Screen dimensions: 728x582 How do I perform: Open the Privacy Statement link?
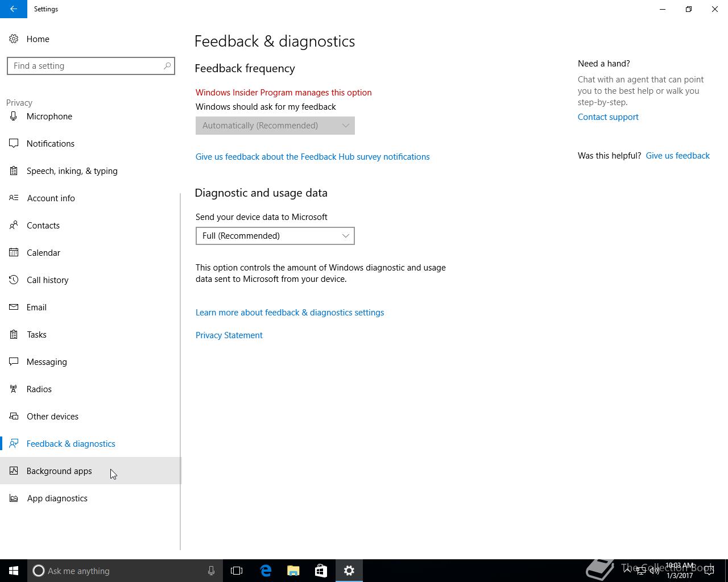(x=229, y=335)
